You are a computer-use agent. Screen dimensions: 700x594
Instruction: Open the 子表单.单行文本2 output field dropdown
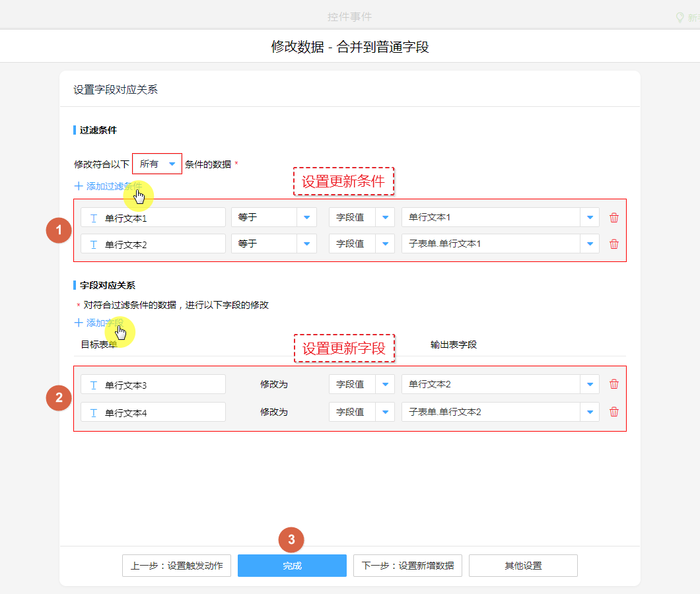click(x=590, y=412)
